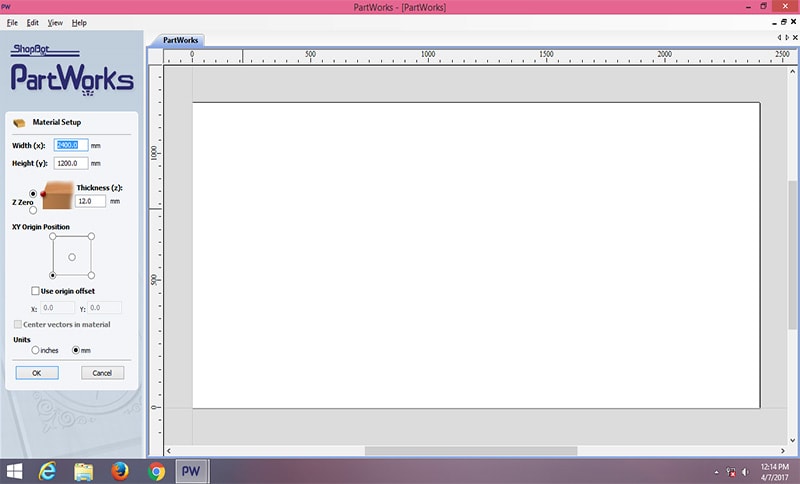Screen dimensions: 800x484
Task: Click the Height (y) input field
Action: pyautogui.click(x=71, y=163)
